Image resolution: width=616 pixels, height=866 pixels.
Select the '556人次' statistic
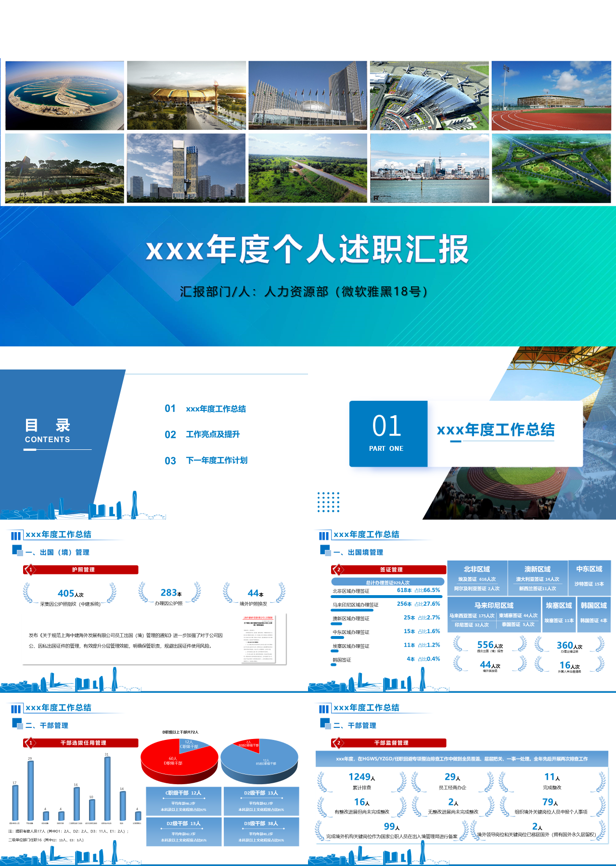click(490, 645)
